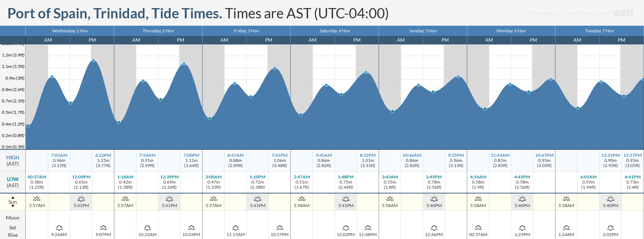Click the Saturday 2:47AM low tide chart marker
This screenshot has height=239, width=644.
[301, 115]
